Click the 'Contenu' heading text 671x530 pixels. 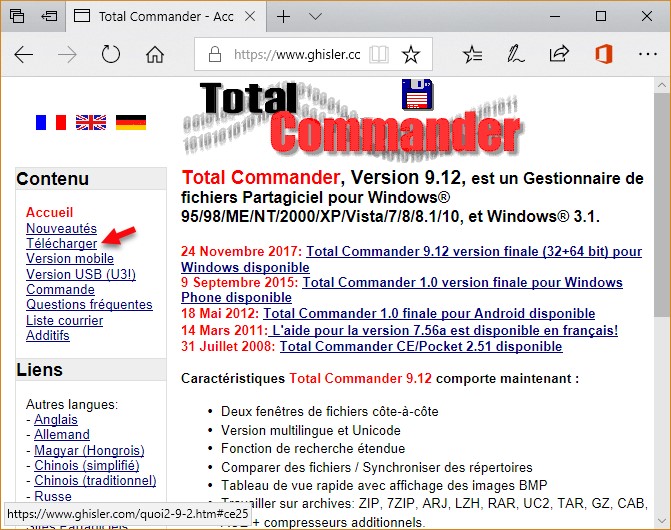point(53,179)
